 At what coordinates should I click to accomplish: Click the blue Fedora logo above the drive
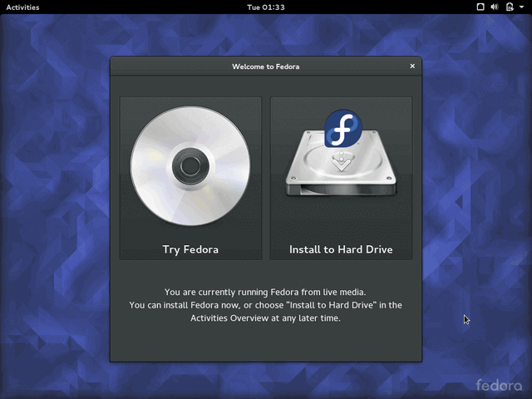(x=342, y=128)
